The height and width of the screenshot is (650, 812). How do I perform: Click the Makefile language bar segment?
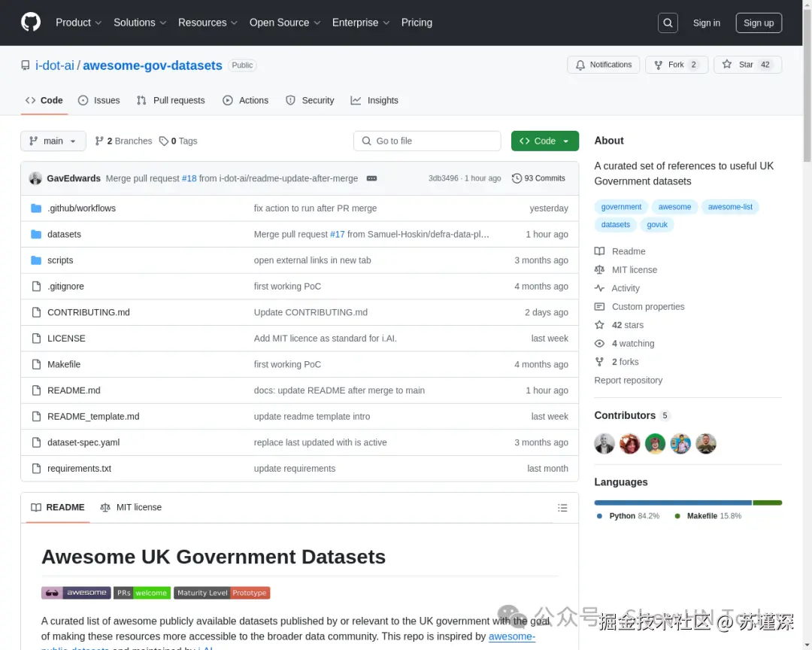767,503
